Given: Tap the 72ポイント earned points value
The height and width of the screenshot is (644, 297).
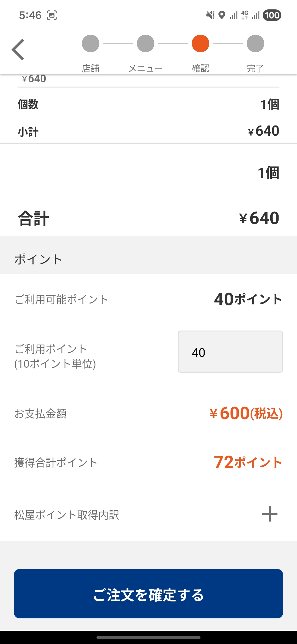Looking at the screenshot, I should (248, 462).
